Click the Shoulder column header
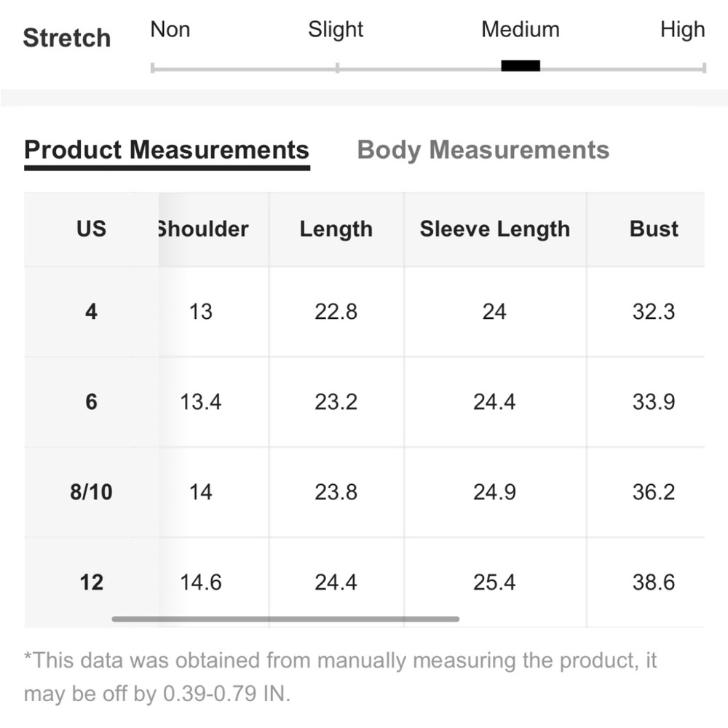Screen dimensions: 728x728 pyautogui.click(x=202, y=229)
